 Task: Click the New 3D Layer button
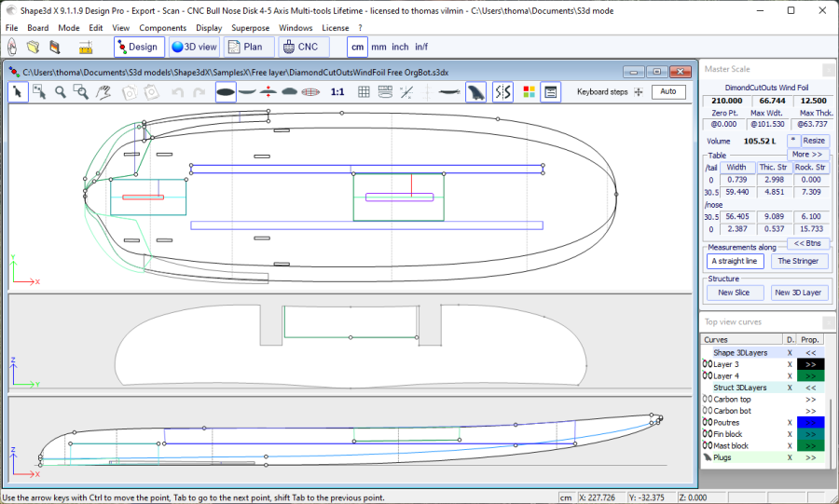coord(800,293)
